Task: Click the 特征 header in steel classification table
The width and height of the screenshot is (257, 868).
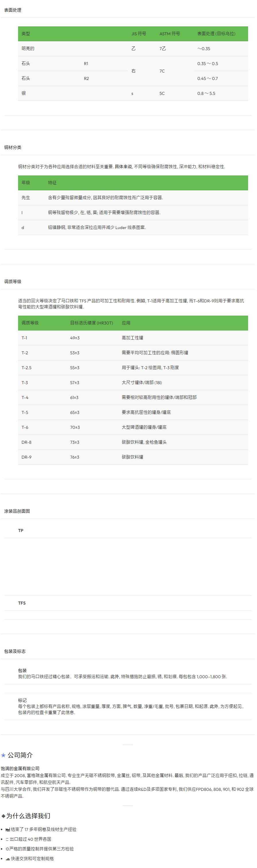Action: click(x=52, y=183)
